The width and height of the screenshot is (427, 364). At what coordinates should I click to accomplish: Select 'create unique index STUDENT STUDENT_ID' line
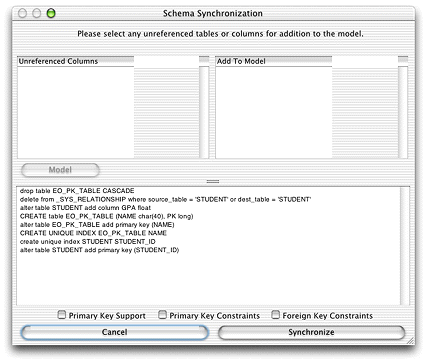88,242
